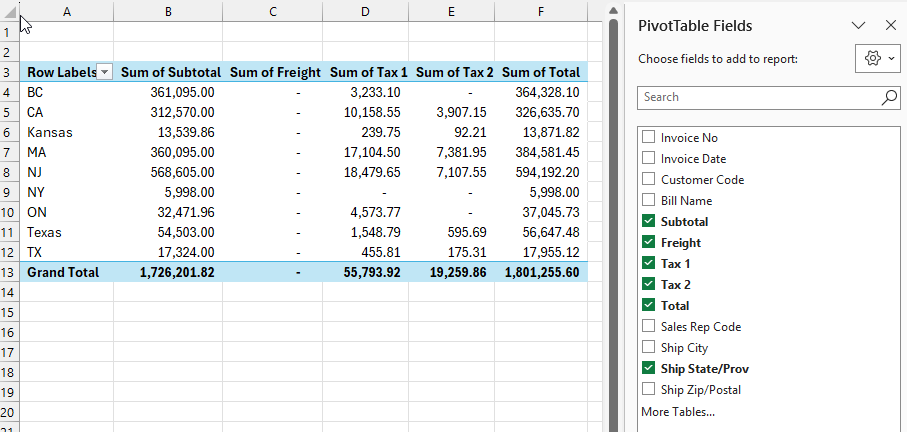This screenshot has height=432, width=907.
Task: Select the NY row label cell
Action: 67,192
